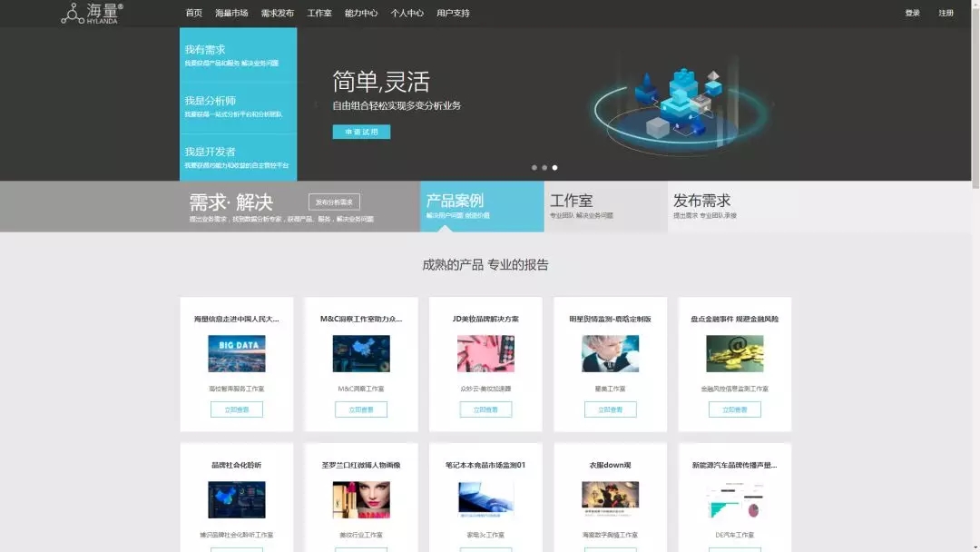Open the JD美妆 cosmetics thumbnail

(485, 353)
